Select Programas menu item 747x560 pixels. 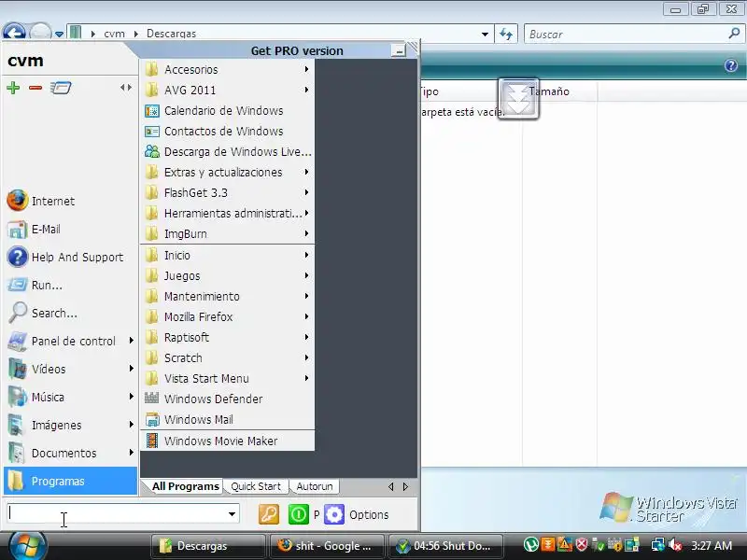[71, 481]
